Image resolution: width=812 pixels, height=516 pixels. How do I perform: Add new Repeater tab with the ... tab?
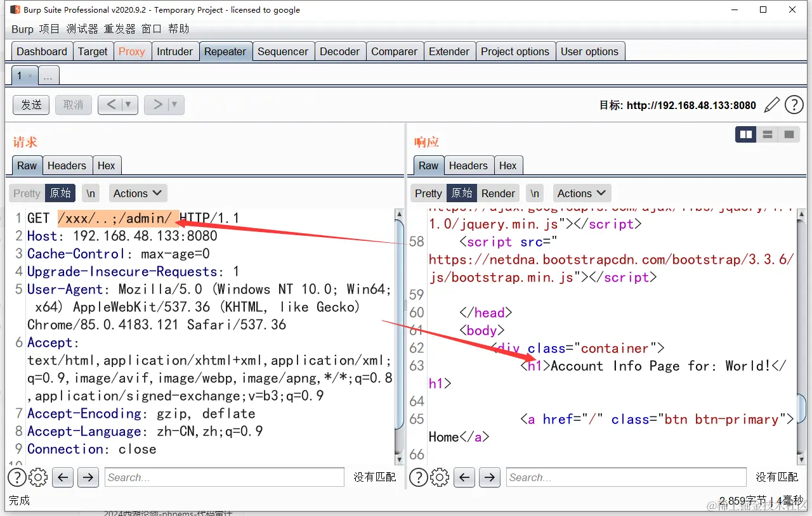pos(48,76)
